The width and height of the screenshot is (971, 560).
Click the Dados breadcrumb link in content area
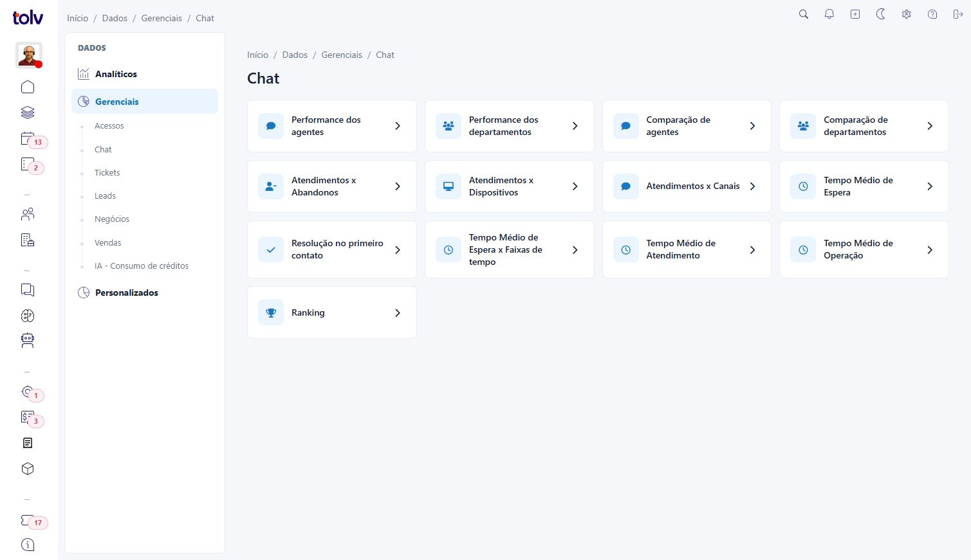(x=295, y=55)
